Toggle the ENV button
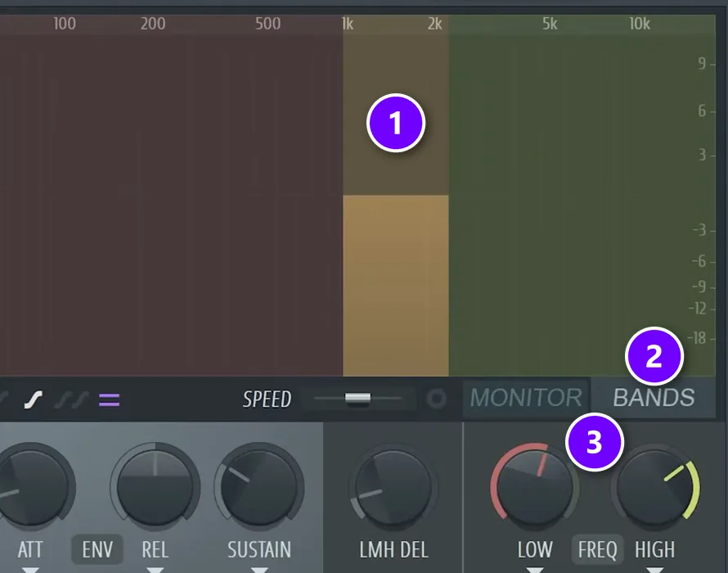This screenshot has height=573, width=728. click(x=97, y=550)
